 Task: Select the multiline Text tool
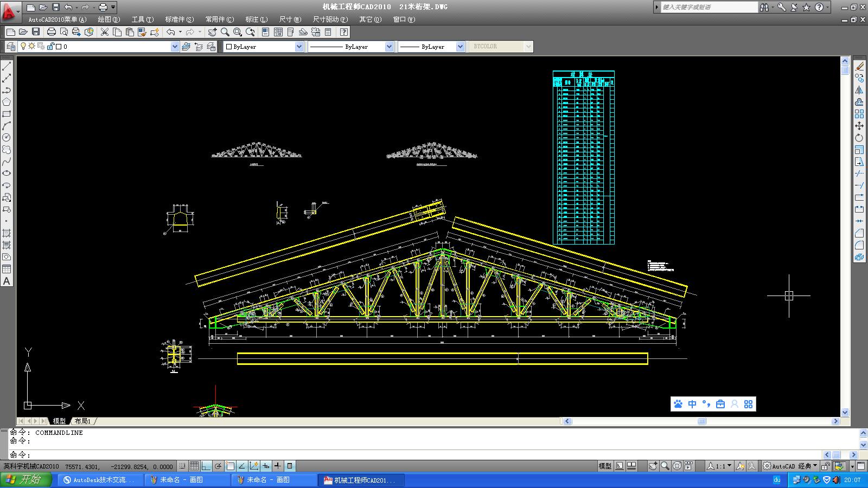(7, 281)
